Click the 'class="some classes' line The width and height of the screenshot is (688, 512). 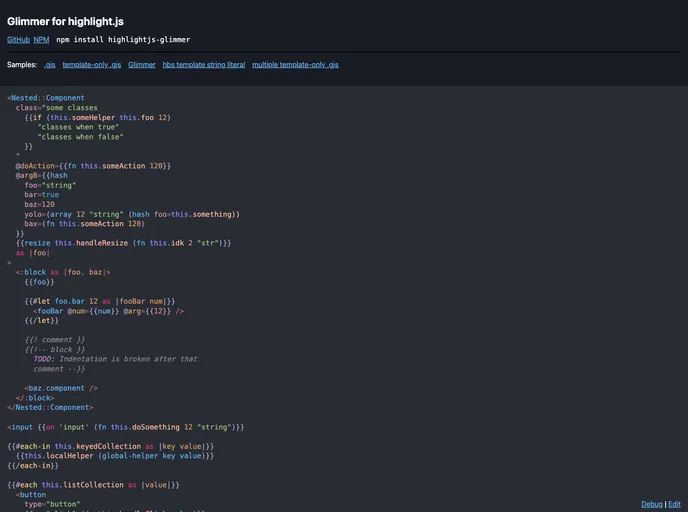tap(57, 107)
